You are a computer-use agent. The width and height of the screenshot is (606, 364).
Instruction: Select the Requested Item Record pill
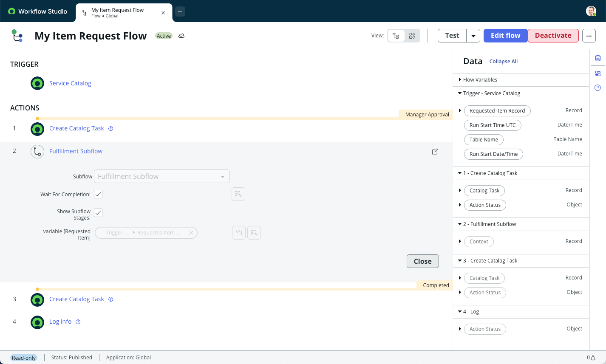coord(497,111)
